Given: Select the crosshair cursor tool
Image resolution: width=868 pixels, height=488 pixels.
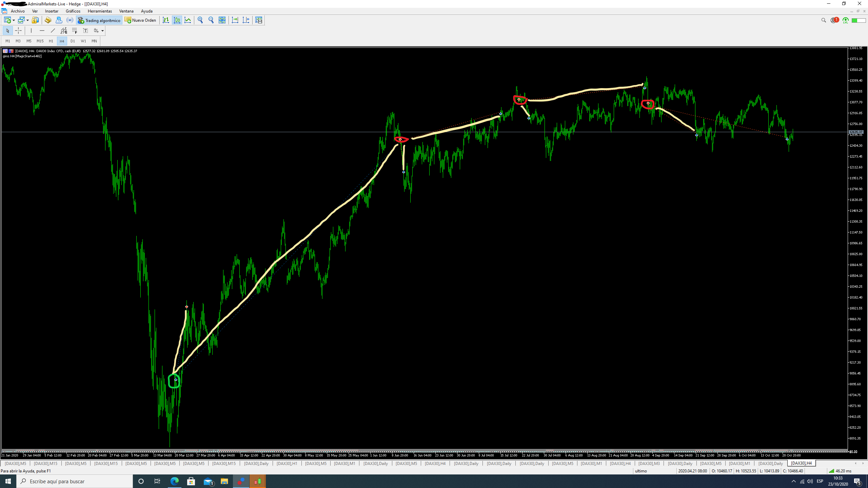Looking at the screenshot, I should point(18,31).
